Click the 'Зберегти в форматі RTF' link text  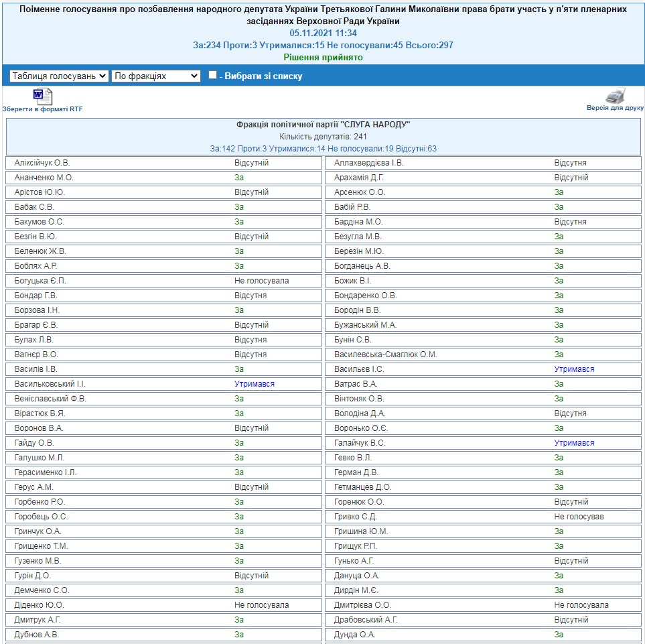[x=42, y=109]
